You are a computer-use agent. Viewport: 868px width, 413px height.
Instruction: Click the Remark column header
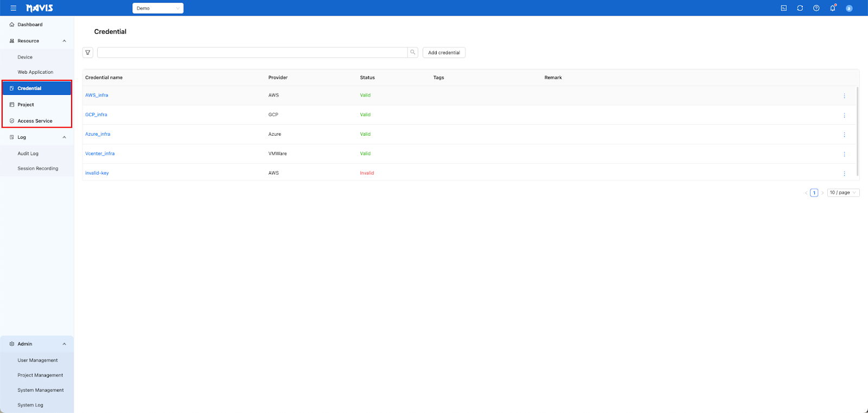coord(553,78)
